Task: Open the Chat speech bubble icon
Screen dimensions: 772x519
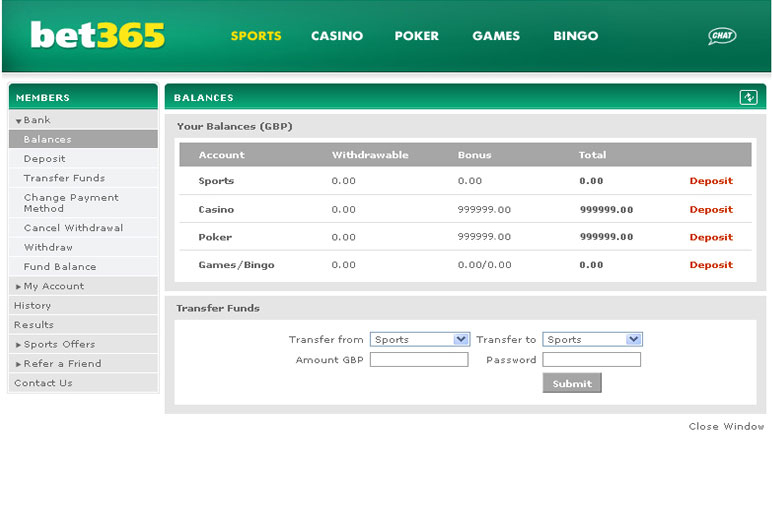Action: pos(722,35)
